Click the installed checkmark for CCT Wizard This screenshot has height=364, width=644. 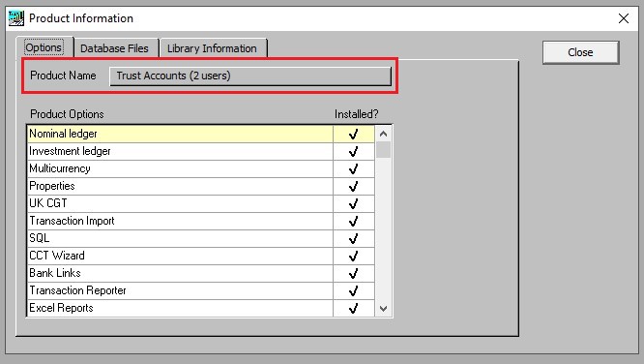[353, 257]
